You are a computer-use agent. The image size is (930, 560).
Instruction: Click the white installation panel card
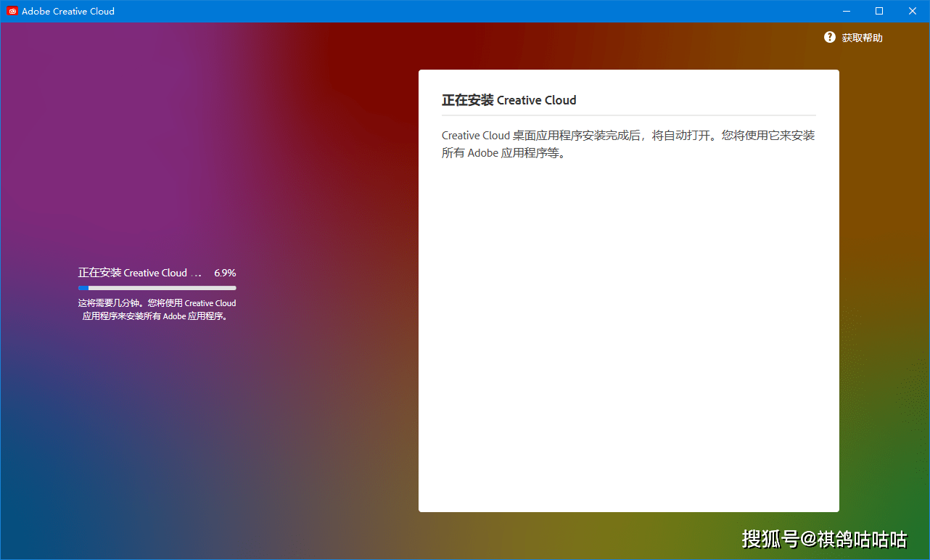click(x=628, y=290)
